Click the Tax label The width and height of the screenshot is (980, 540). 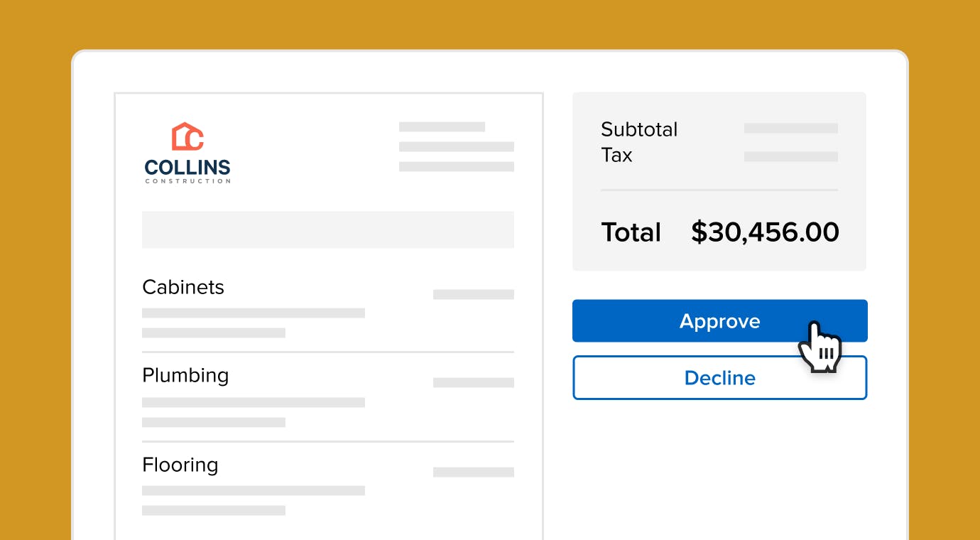[616, 155]
